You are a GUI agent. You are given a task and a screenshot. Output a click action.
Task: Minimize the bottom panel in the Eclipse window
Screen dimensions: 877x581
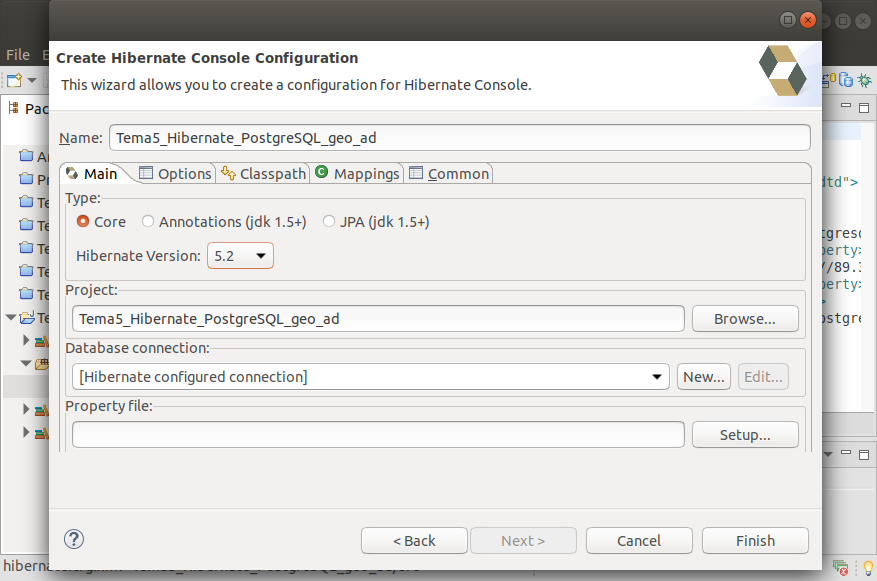point(846,453)
